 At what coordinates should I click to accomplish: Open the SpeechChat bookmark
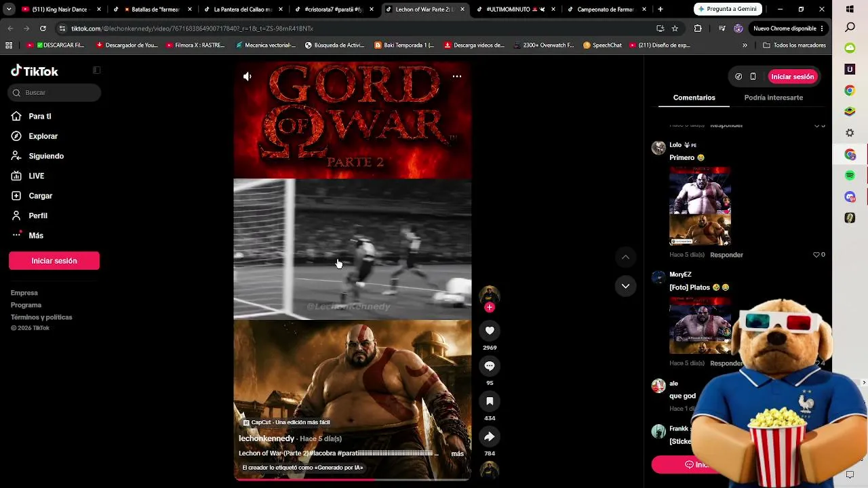tap(602, 45)
